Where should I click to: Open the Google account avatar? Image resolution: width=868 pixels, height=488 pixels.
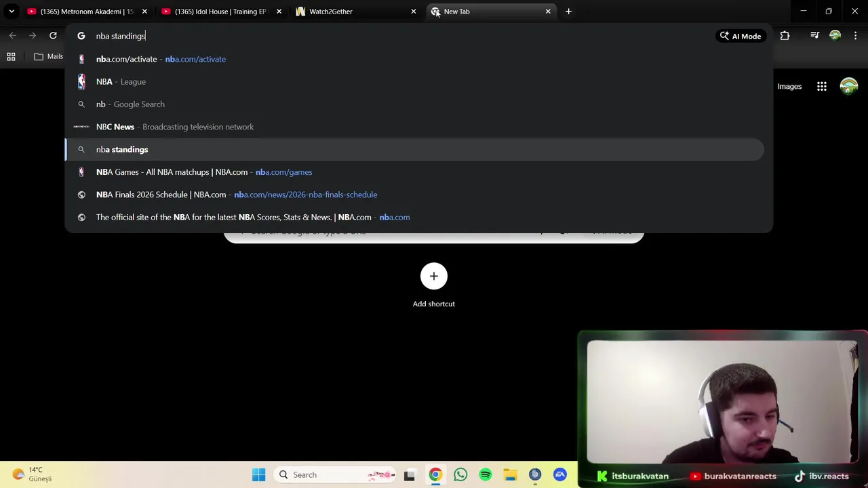tap(849, 86)
